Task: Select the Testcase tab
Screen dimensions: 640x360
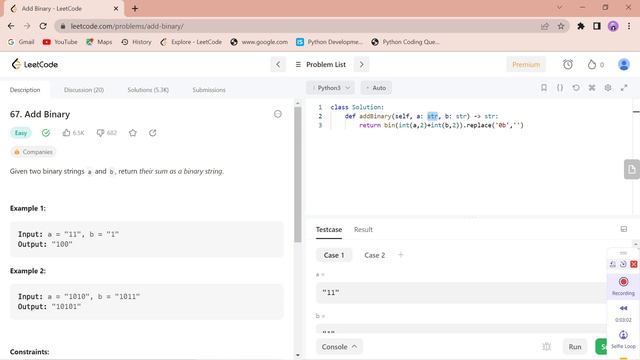Action: [329, 229]
